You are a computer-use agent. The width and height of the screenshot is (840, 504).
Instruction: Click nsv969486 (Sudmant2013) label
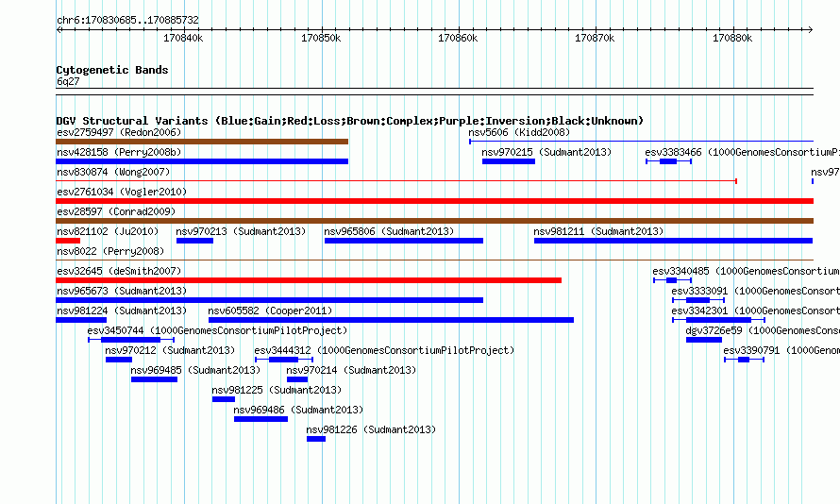coord(298,410)
